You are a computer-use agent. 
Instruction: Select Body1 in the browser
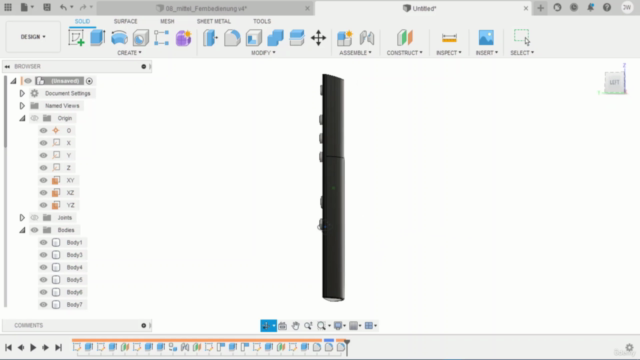74,242
